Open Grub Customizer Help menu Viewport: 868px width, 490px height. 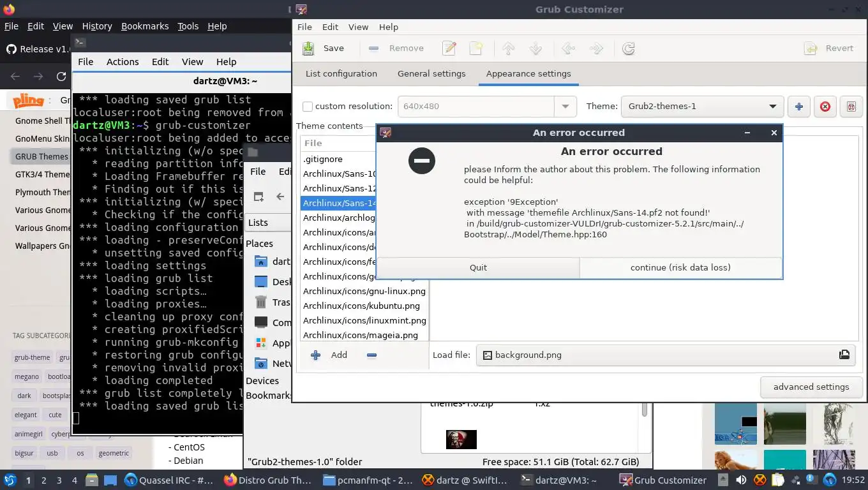[x=389, y=27]
